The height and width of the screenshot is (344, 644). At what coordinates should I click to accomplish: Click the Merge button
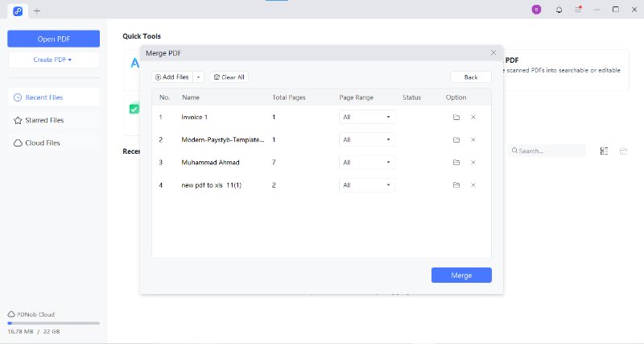point(461,276)
